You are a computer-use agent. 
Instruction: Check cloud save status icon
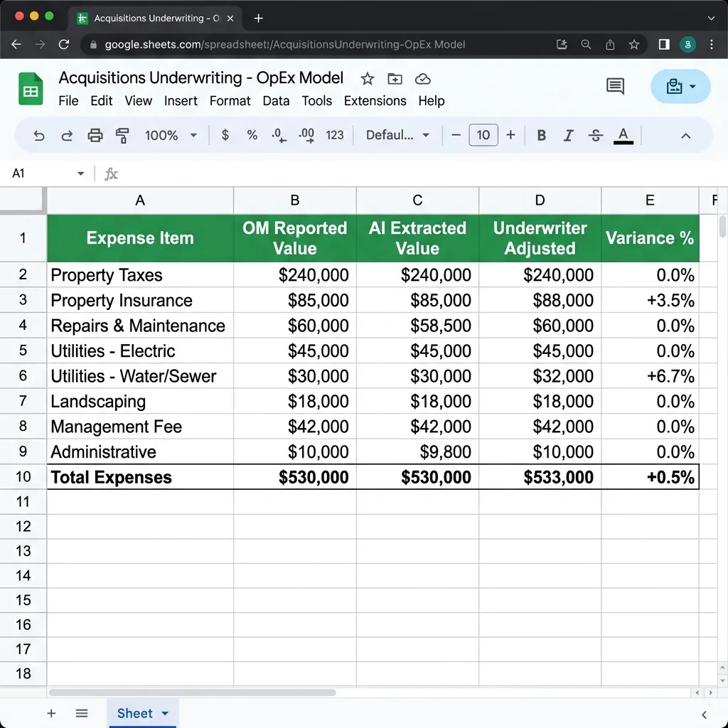(x=422, y=79)
